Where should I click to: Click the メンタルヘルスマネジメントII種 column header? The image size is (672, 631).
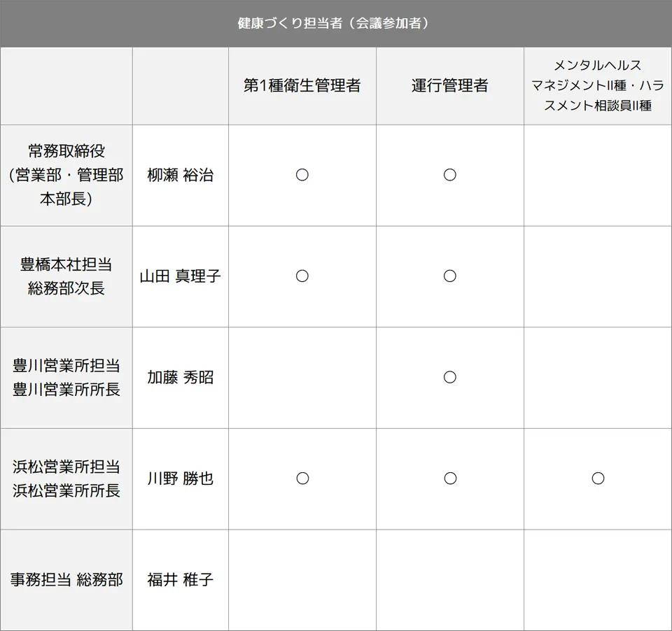597,85
